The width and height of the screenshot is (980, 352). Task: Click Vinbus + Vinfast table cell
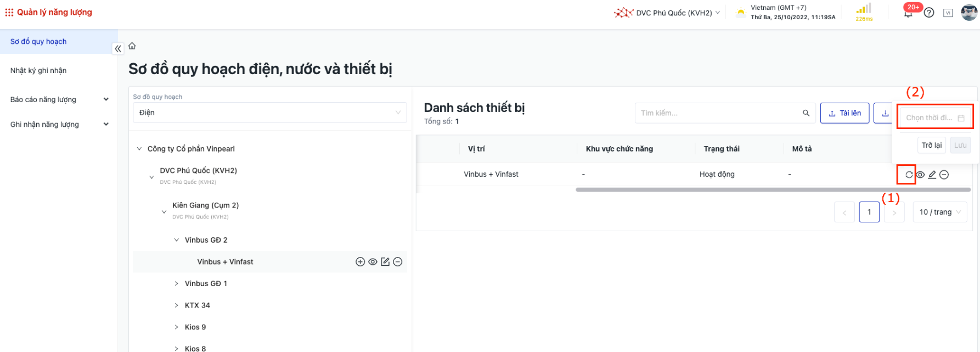tap(491, 174)
